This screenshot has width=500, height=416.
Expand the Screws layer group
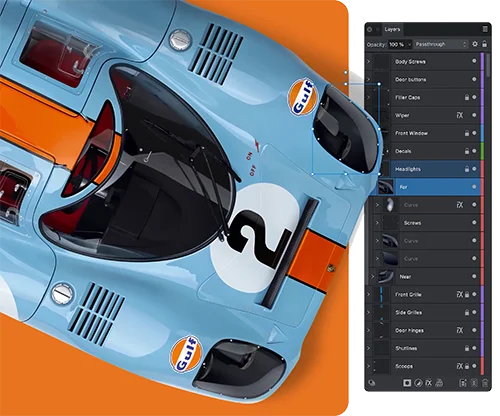point(377,223)
